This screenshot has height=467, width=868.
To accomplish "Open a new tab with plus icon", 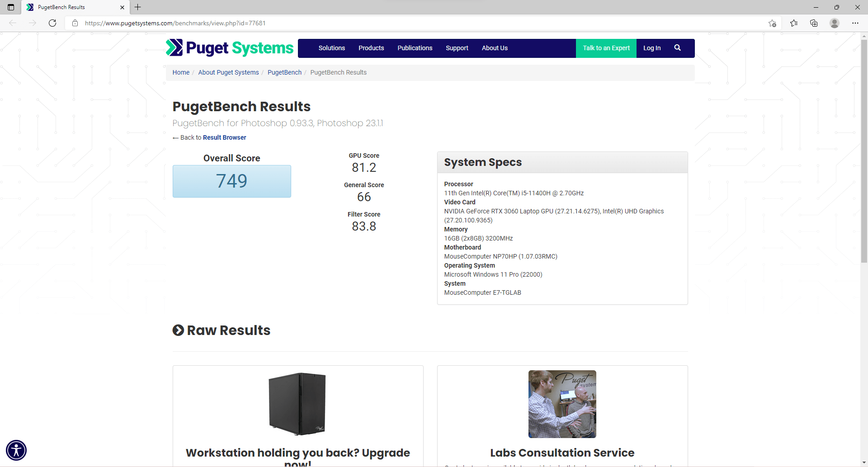I will pos(138,7).
